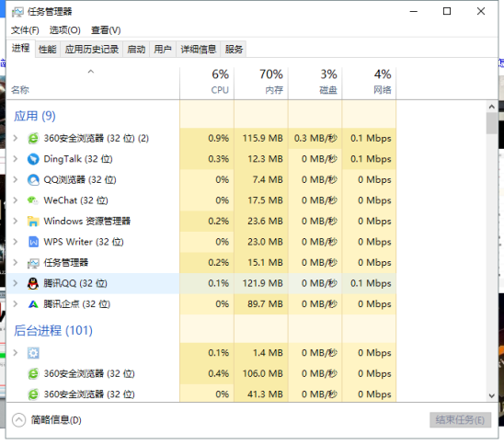504x445 pixels.
Task: Click the 腾讯企点 icon
Action: click(33, 304)
